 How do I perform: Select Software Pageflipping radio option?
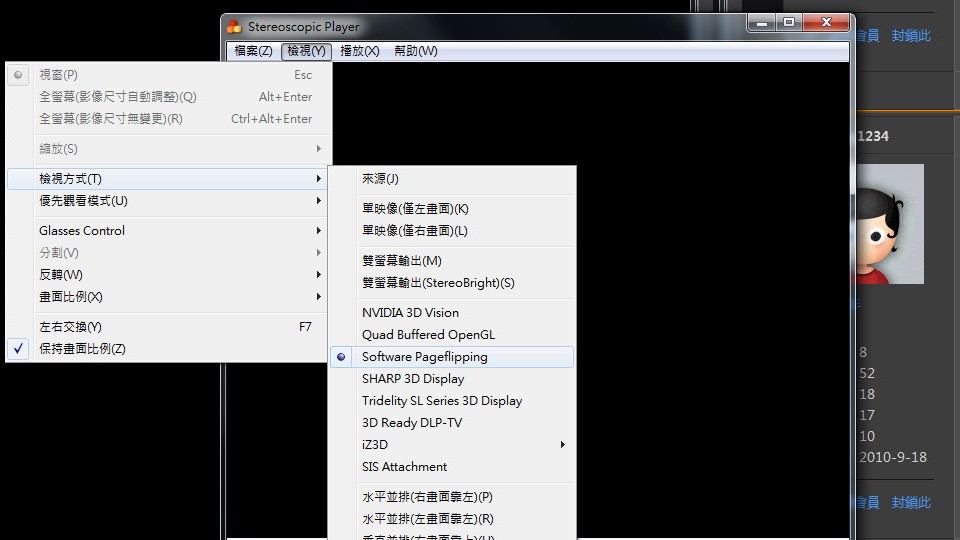pyautogui.click(x=452, y=357)
